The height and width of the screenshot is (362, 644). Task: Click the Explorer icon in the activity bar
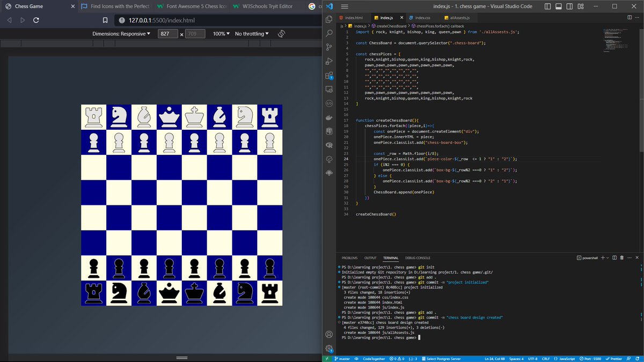pyautogui.click(x=328, y=18)
